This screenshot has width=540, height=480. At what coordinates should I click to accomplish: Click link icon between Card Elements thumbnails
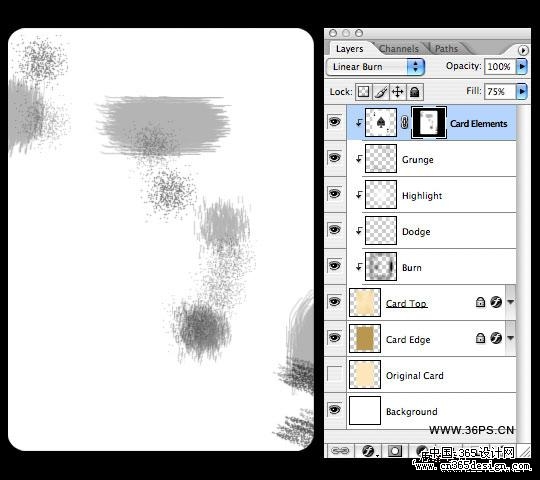click(x=405, y=122)
